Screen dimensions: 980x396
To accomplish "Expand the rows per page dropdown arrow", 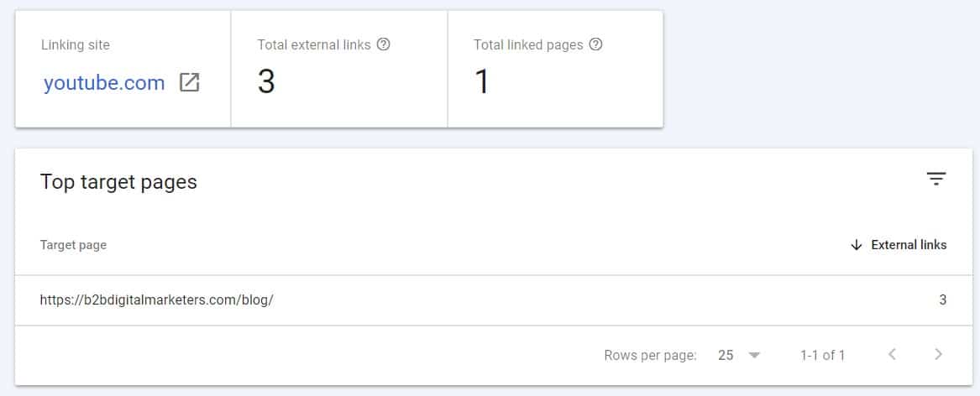I will 754,356.
